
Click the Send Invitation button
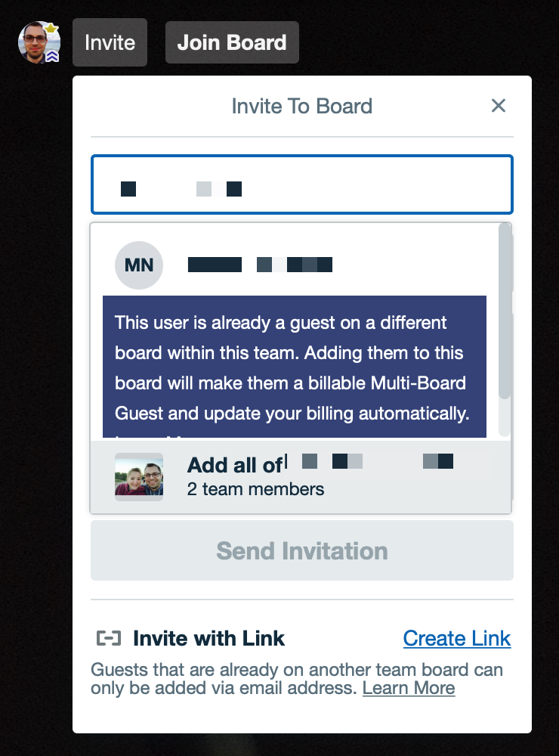pyautogui.click(x=301, y=550)
